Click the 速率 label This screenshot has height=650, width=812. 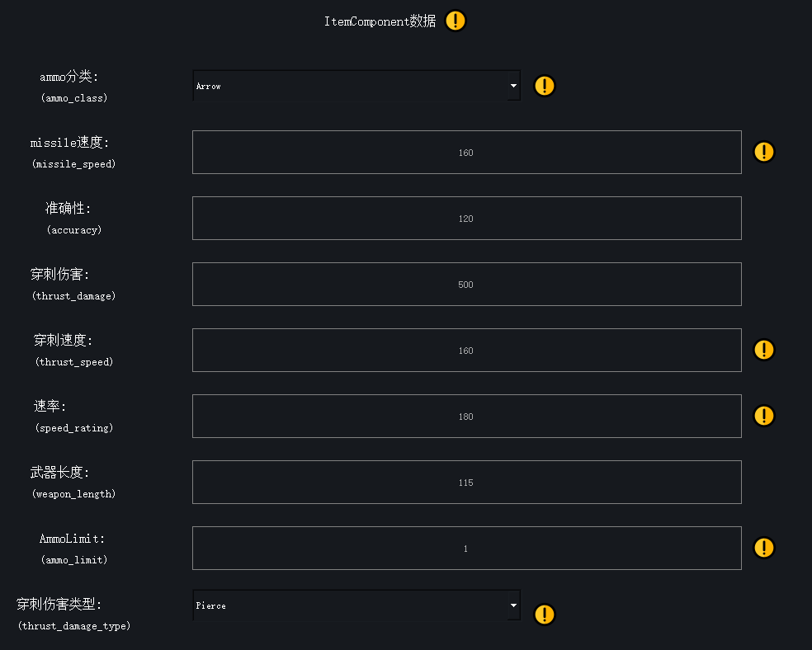click(50, 406)
